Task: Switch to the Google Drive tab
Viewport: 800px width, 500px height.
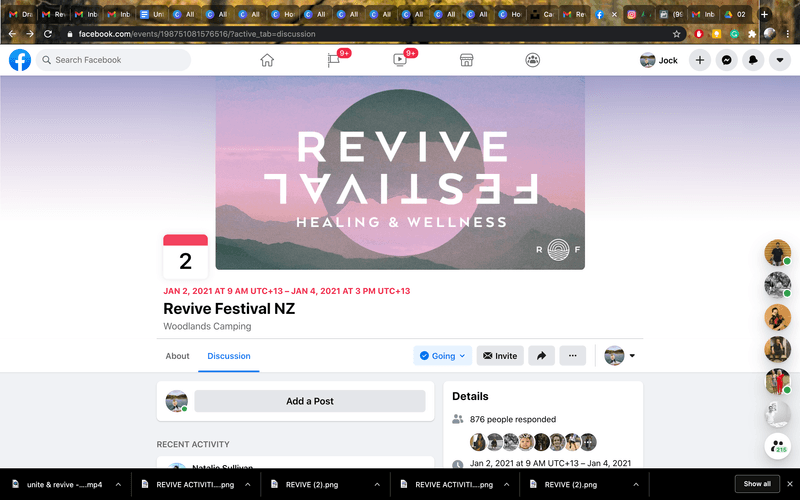Action: coord(735,14)
